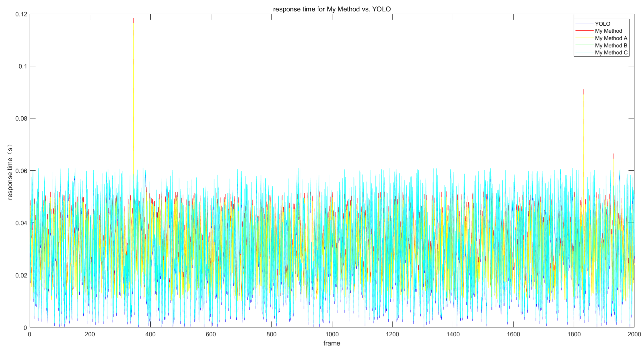
Task: Click the red My Method legend line
Action: [584, 31]
